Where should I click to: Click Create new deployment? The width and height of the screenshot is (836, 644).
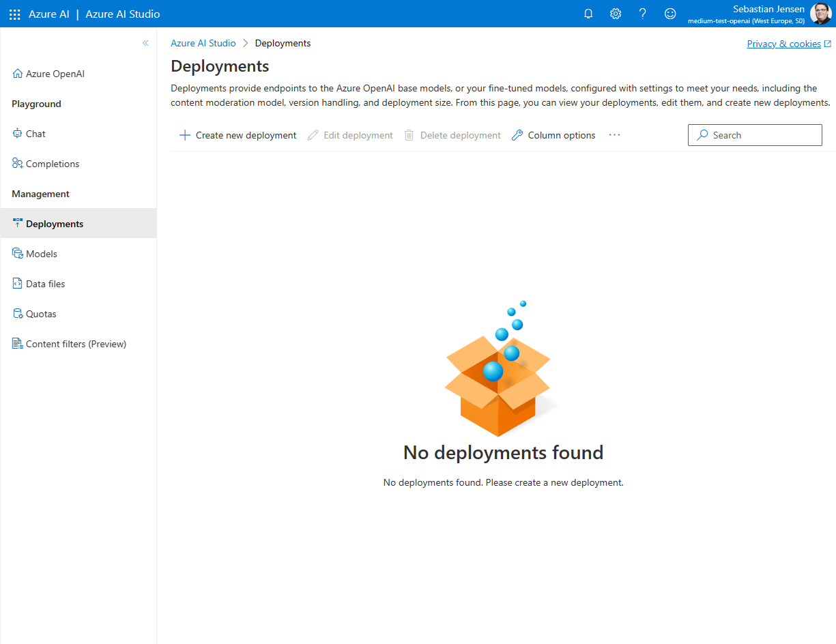pyautogui.click(x=237, y=135)
